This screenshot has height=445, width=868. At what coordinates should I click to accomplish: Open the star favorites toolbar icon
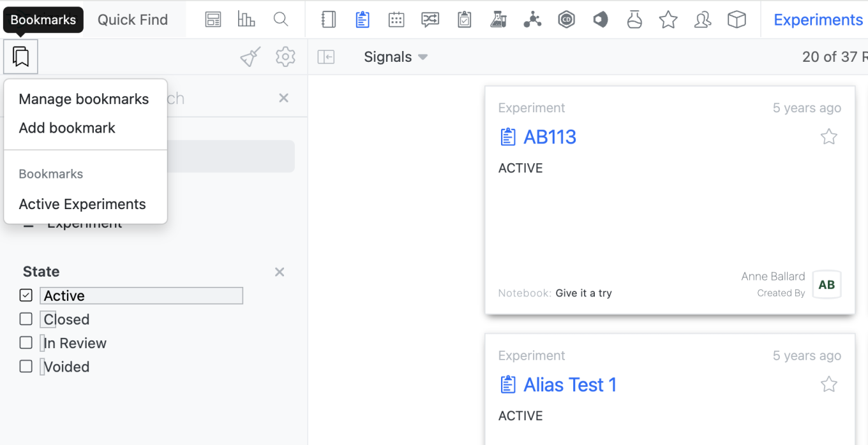click(668, 20)
